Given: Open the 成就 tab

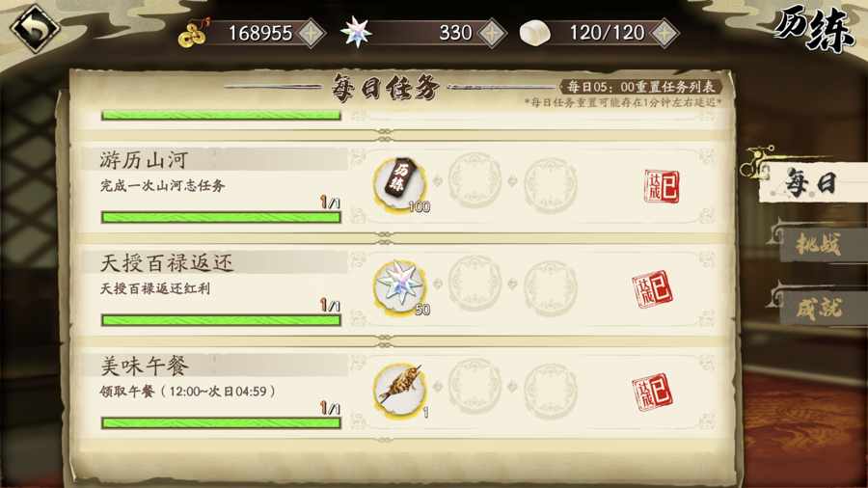Looking at the screenshot, I should coord(819,308).
